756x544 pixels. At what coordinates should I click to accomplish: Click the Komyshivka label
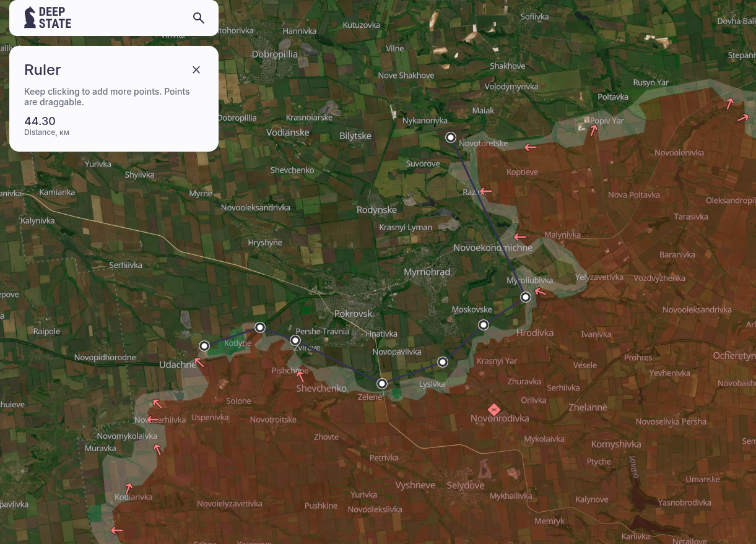(x=616, y=444)
